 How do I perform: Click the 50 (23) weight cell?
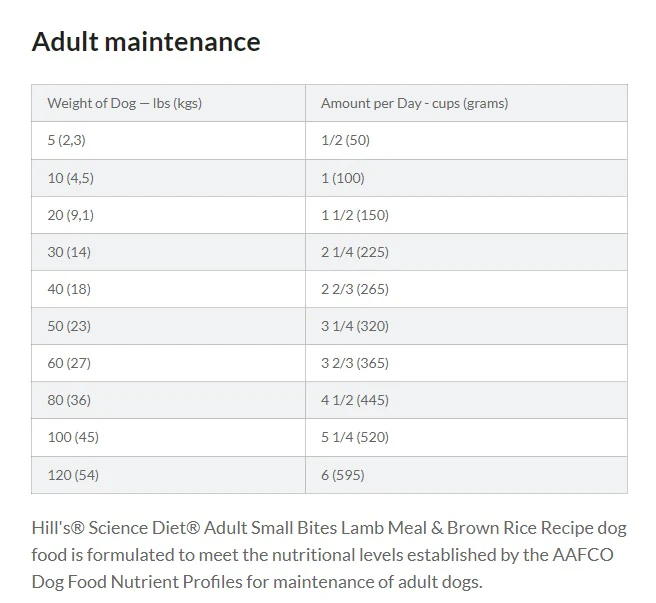pos(168,326)
